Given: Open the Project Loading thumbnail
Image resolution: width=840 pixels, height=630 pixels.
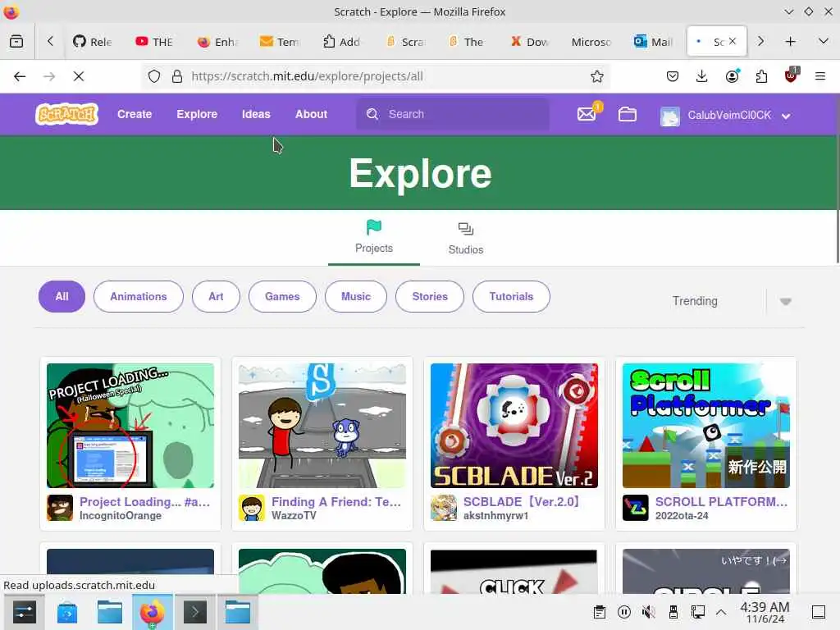Looking at the screenshot, I should (x=130, y=426).
